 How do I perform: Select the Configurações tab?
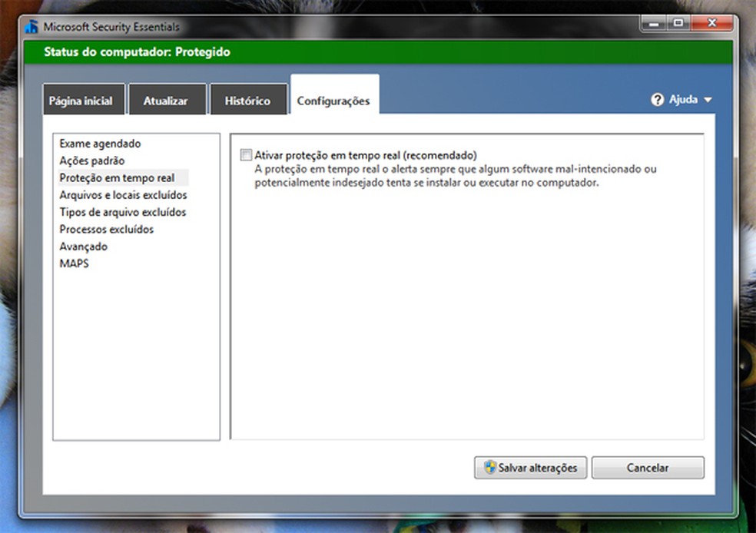point(335,94)
